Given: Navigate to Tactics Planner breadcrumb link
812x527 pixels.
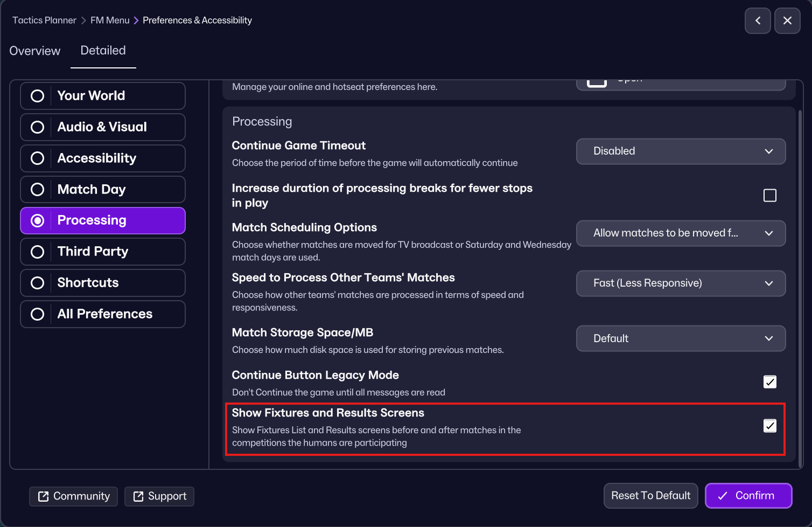Looking at the screenshot, I should click(x=44, y=20).
